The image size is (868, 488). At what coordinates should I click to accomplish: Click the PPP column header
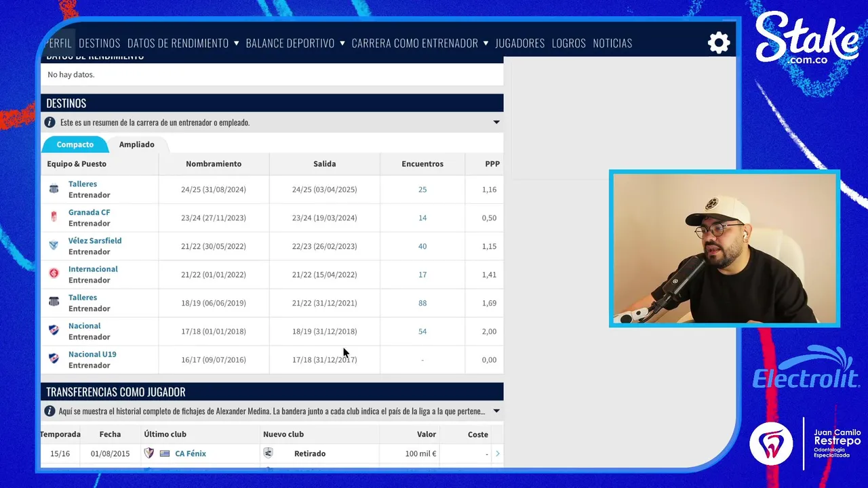492,163
